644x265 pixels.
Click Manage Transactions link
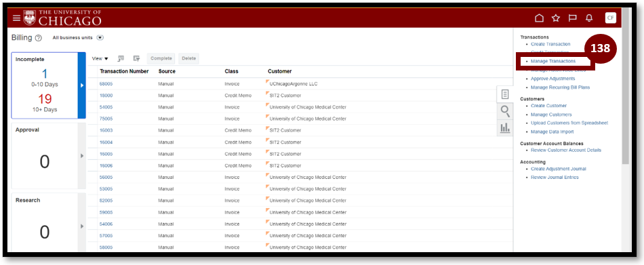click(552, 61)
